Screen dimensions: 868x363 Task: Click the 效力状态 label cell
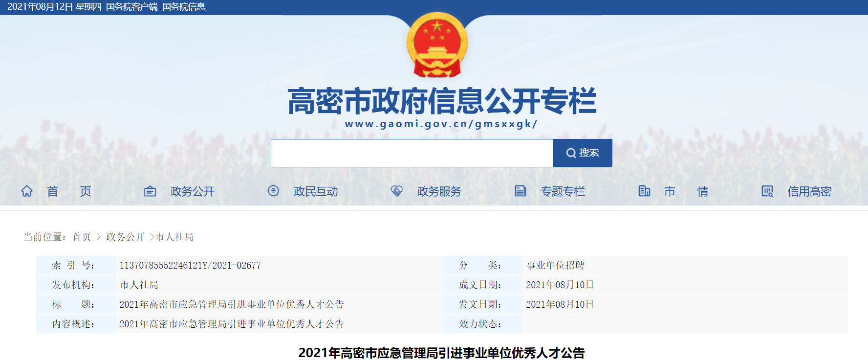[x=483, y=324]
